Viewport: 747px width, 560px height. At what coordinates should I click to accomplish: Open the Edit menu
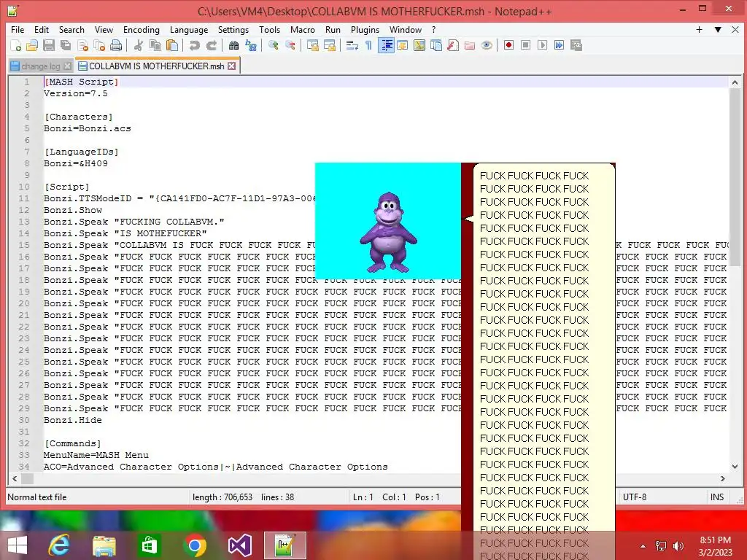(42, 29)
